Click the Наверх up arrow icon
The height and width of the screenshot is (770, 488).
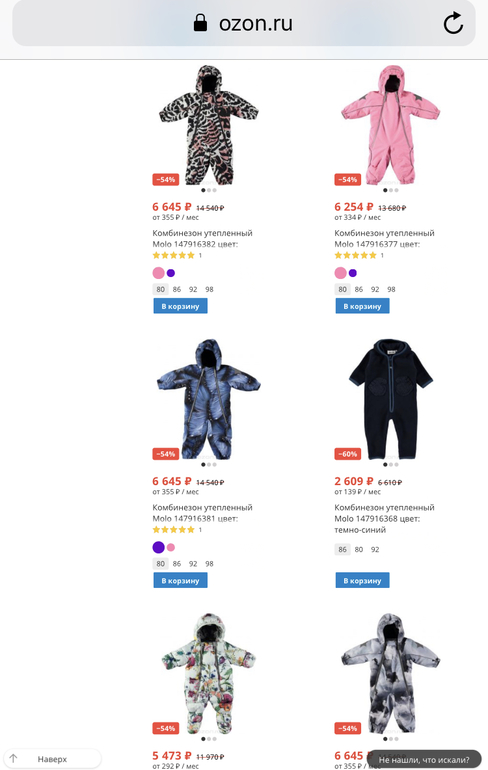pyautogui.click(x=14, y=758)
